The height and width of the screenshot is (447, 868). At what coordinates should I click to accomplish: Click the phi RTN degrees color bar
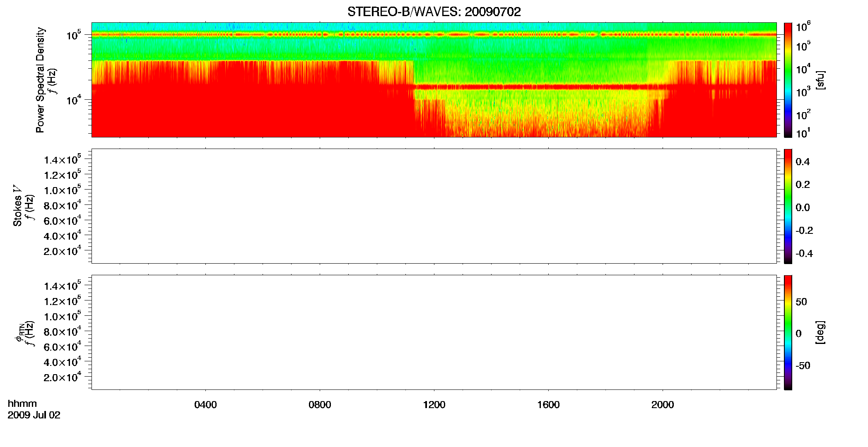point(788,332)
